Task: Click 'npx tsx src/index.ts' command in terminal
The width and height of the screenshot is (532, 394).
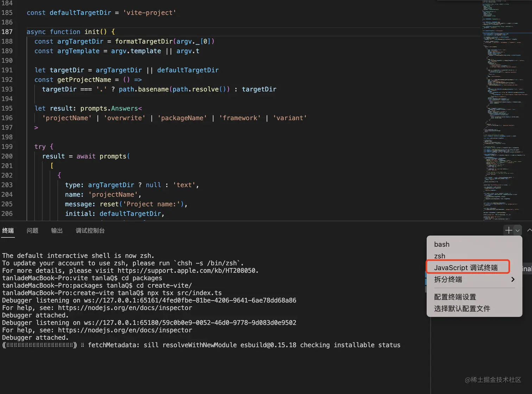Action: [184, 293]
